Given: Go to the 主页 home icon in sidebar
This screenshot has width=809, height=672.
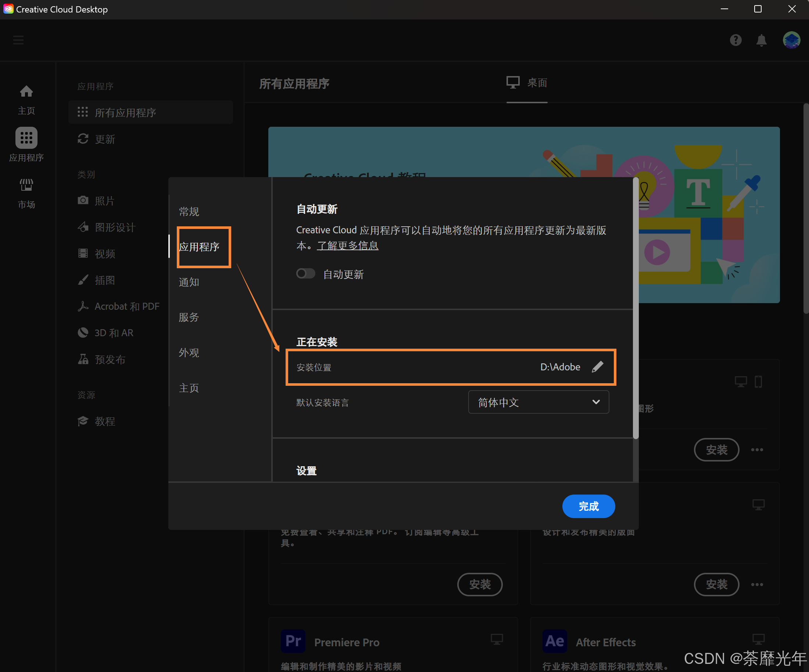Looking at the screenshot, I should pyautogui.click(x=26, y=91).
